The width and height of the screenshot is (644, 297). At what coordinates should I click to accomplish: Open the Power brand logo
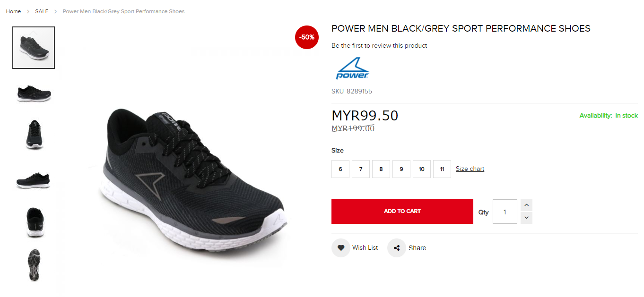[352, 68]
